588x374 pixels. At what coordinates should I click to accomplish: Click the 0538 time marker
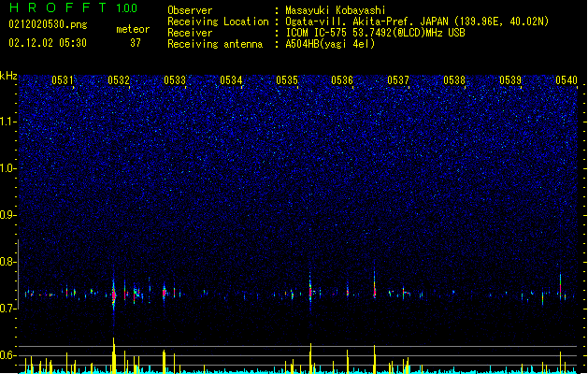coord(454,80)
